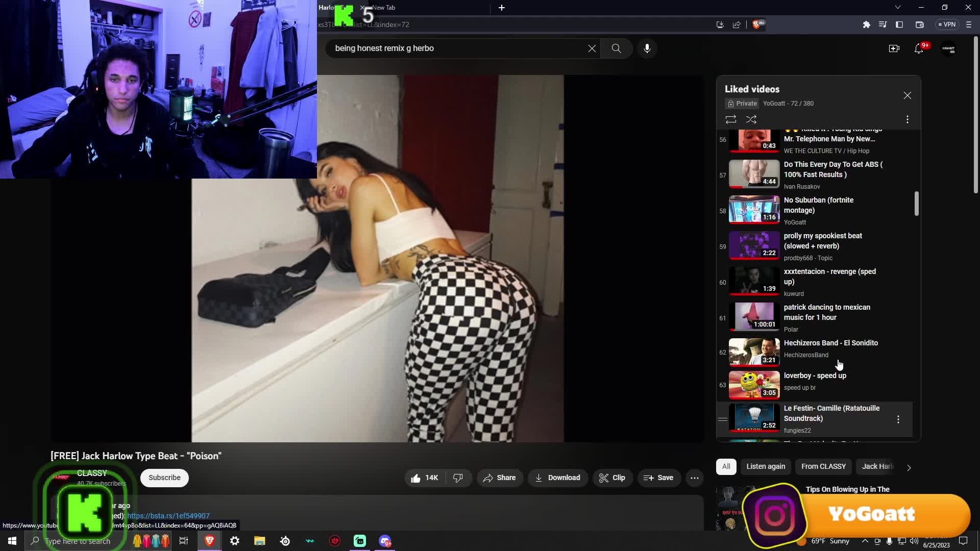Open Brave Shields icon
The image size is (980, 551).
click(758, 24)
